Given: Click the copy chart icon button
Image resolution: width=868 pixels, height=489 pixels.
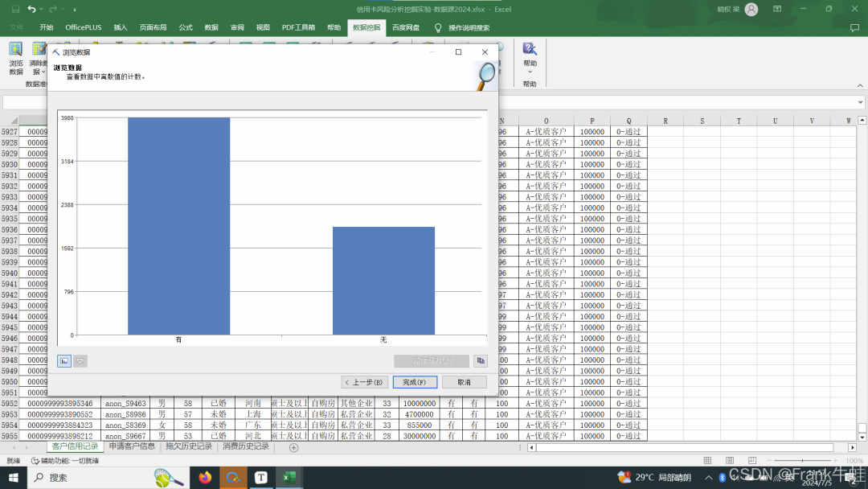Looking at the screenshot, I should pos(481,361).
